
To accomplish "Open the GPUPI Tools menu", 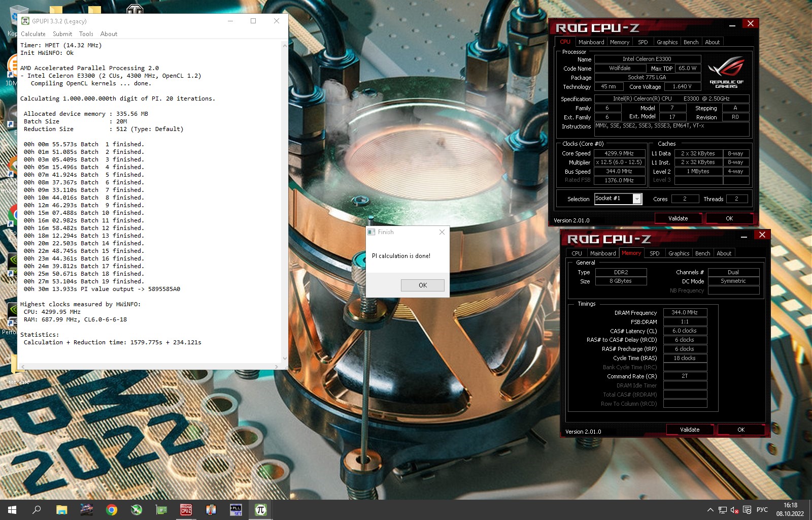I will [86, 34].
